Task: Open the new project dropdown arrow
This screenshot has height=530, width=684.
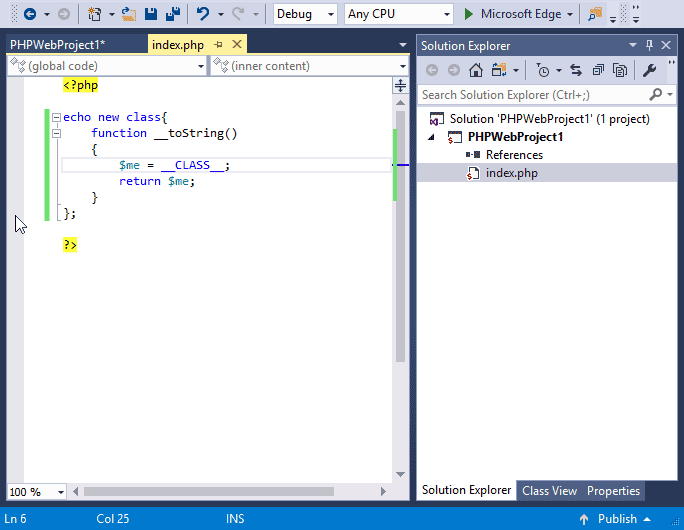Action: click(112, 14)
